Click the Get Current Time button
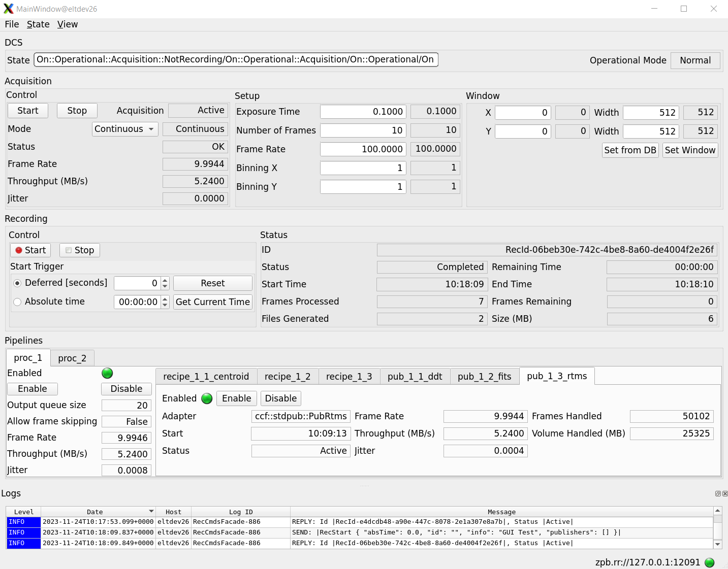This screenshot has height=569, width=728. tap(212, 302)
